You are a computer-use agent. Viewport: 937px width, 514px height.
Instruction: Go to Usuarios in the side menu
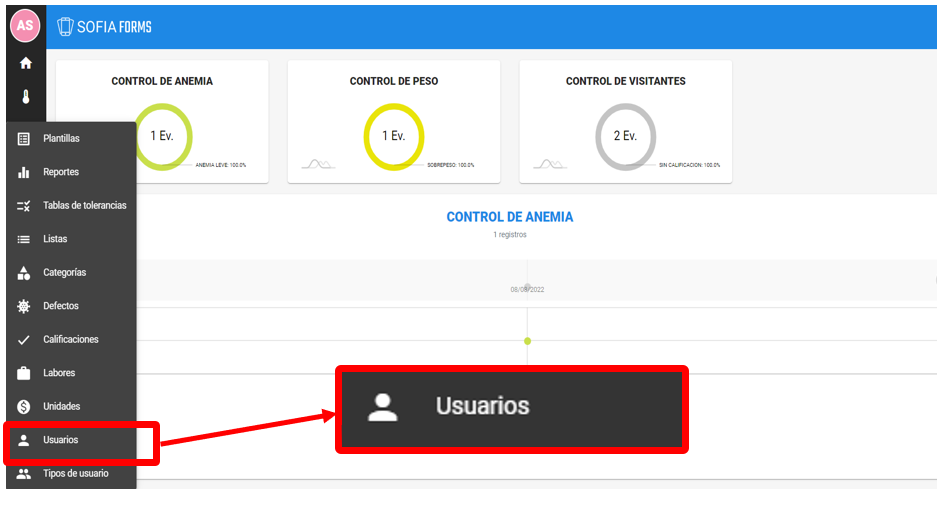point(60,440)
